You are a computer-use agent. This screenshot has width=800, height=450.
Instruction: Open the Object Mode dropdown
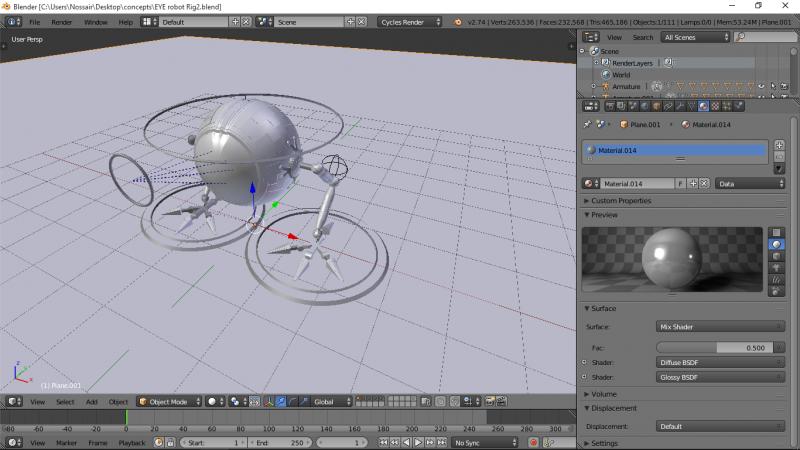click(168, 401)
